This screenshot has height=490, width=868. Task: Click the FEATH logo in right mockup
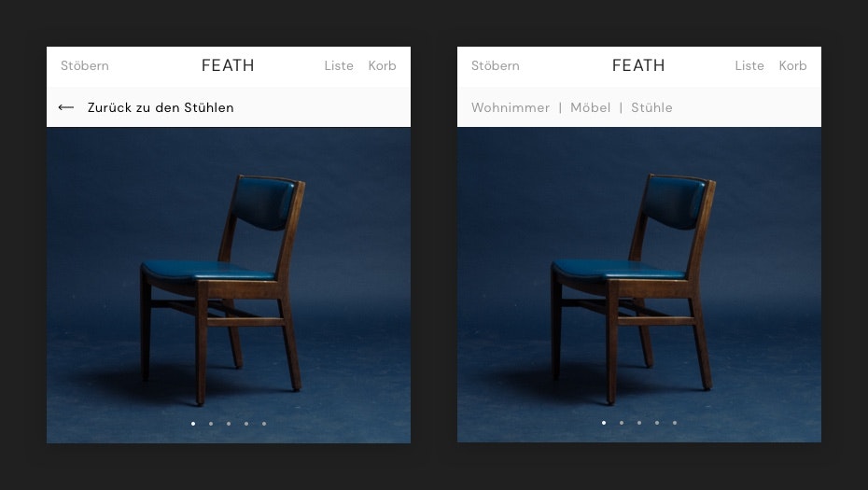coord(638,65)
